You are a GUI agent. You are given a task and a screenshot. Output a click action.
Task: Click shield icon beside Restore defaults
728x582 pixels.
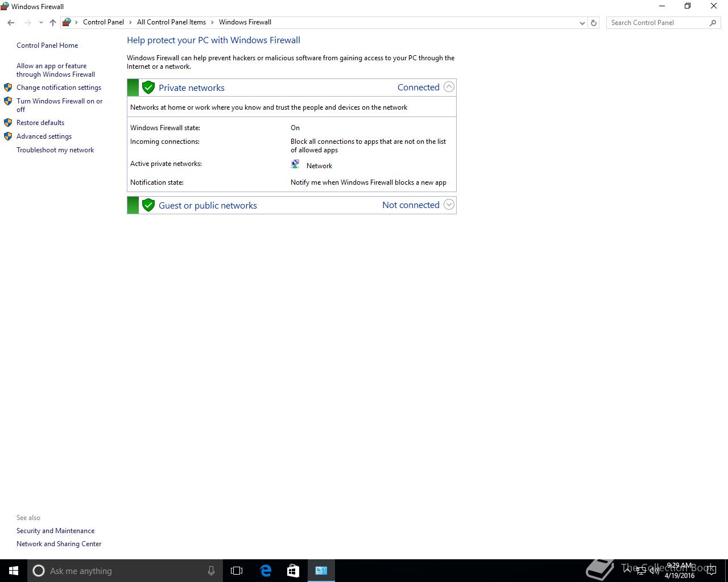(8, 123)
